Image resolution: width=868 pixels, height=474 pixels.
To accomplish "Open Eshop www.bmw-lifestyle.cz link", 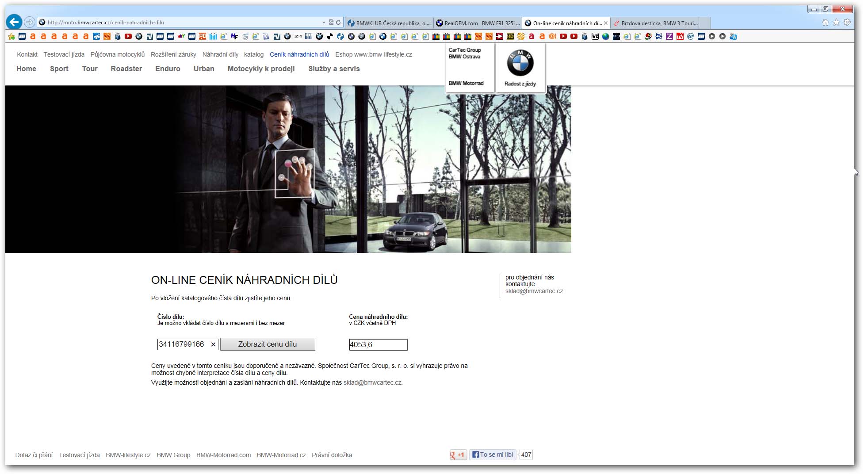I will (x=374, y=54).
